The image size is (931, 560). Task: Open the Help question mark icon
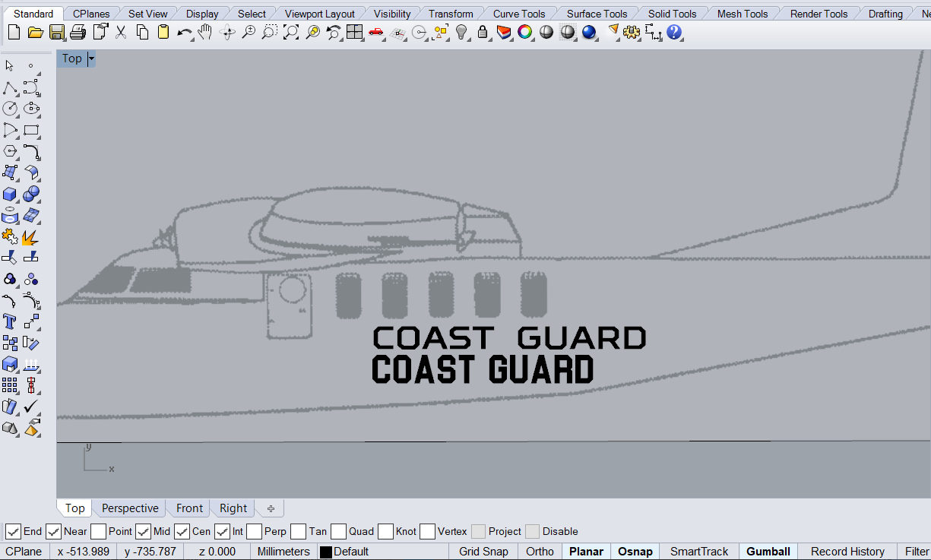tap(674, 32)
